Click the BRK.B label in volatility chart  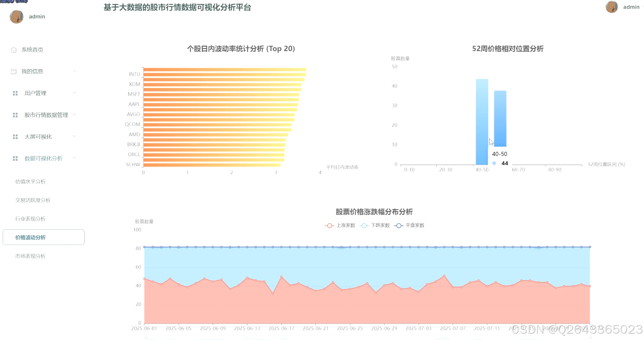134,144
